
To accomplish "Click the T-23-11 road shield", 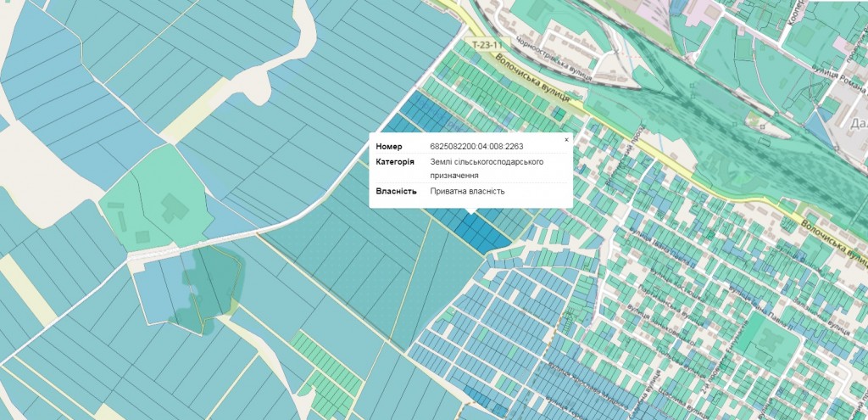I will [487, 44].
